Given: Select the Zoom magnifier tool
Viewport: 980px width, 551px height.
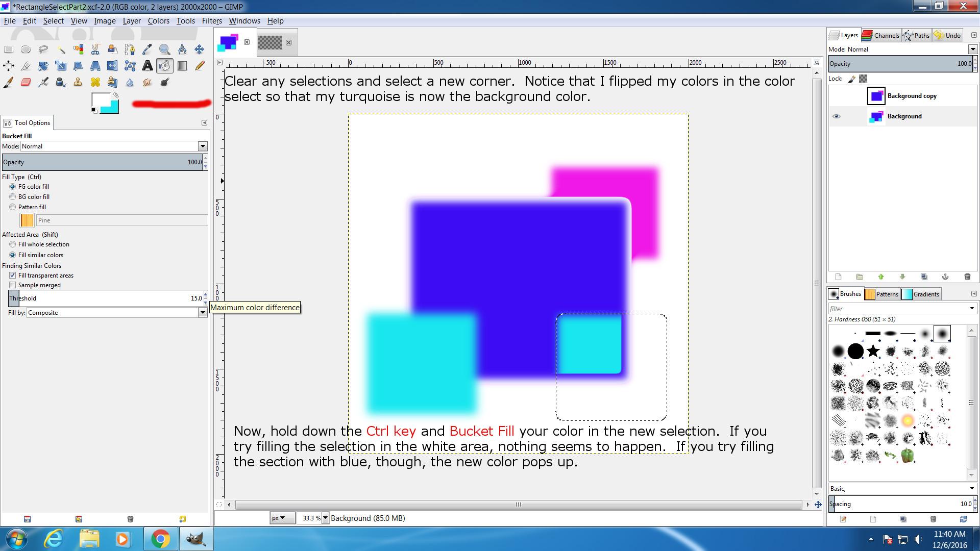Looking at the screenshot, I should point(164,49).
